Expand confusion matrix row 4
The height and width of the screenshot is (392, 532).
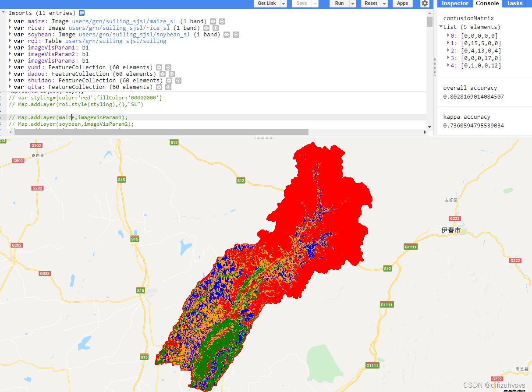(x=448, y=65)
